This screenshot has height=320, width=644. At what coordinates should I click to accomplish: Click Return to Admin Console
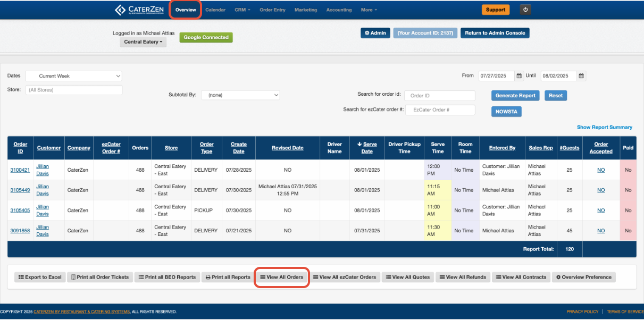[495, 33]
